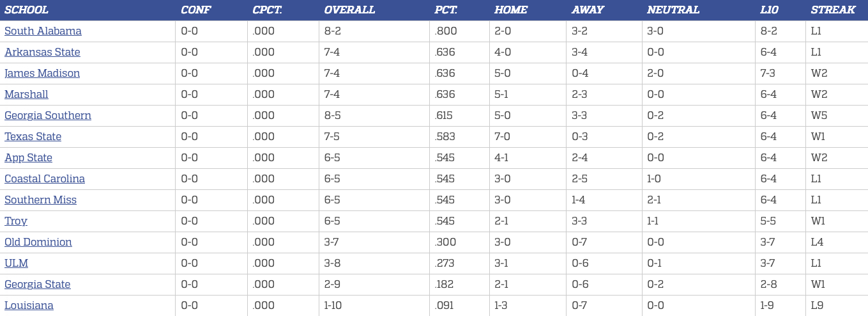Sort table by PCT. header
Viewport: 868px width, 316px height.
pos(445,10)
